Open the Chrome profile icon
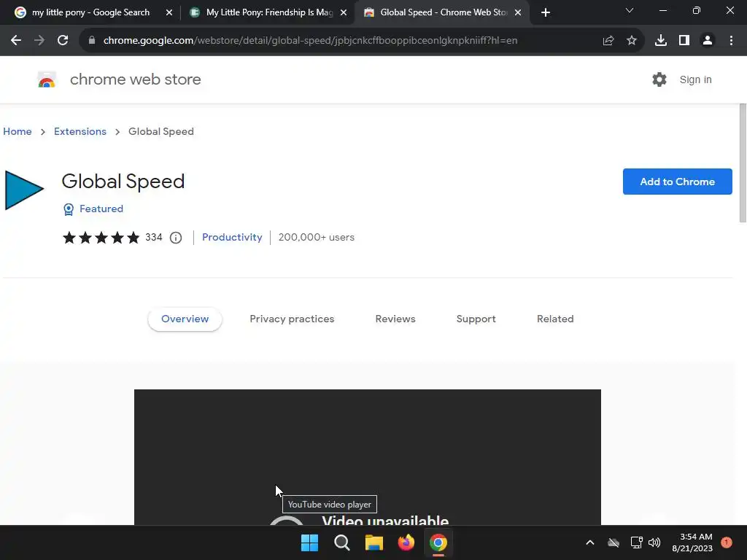747x560 pixels. click(x=708, y=41)
